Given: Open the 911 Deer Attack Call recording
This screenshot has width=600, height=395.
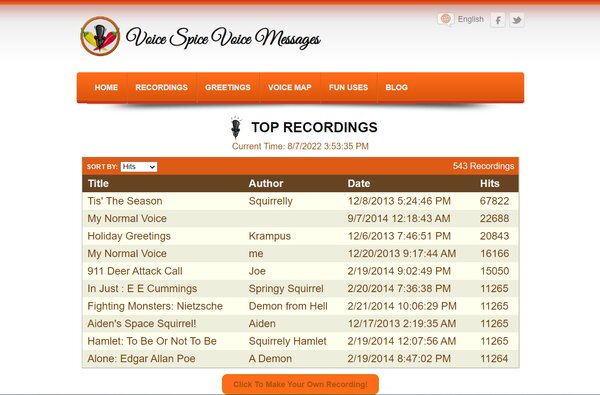Looking at the screenshot, I should 135,271.
